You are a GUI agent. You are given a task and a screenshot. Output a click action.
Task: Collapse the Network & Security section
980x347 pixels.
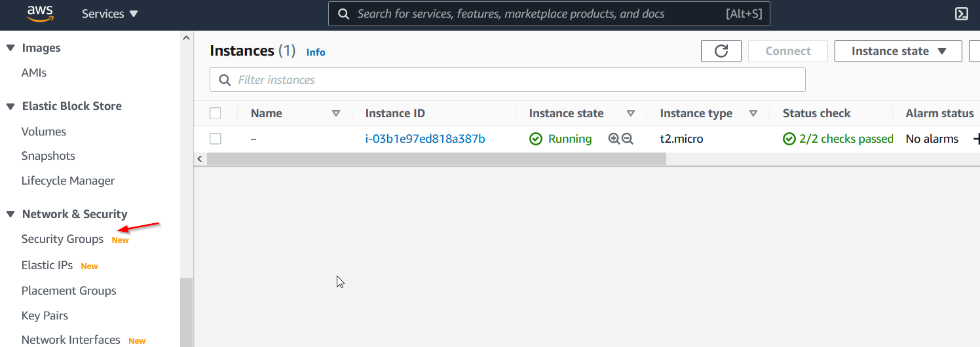tap(10, 214)
